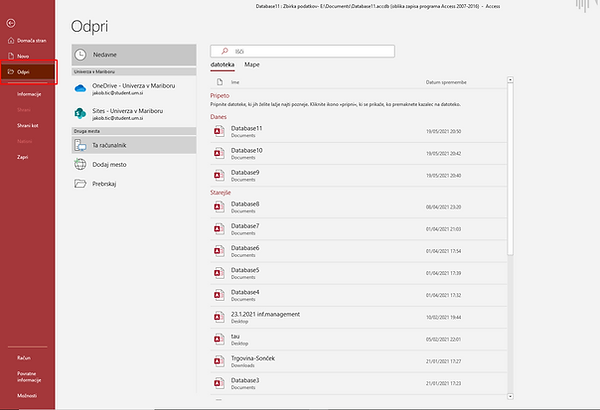Click the Danes group heading
This screenshot has width=600, height=410.
(218, 117)
